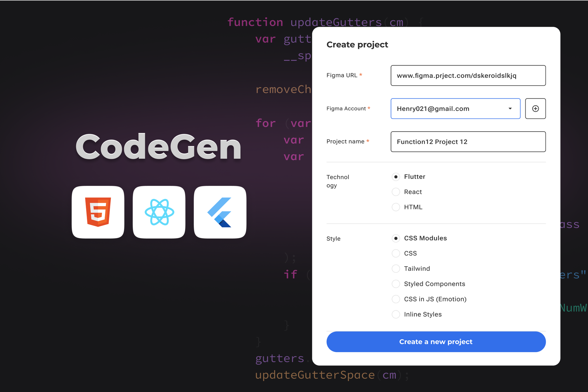Pick the CSS Modules style option
The image size is (588, 392).
pos(396,238)
